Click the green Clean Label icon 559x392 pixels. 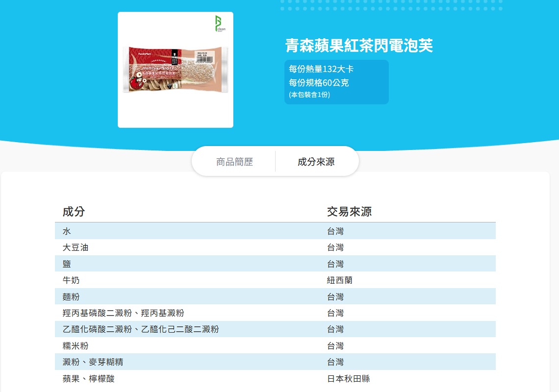point(220,24)
